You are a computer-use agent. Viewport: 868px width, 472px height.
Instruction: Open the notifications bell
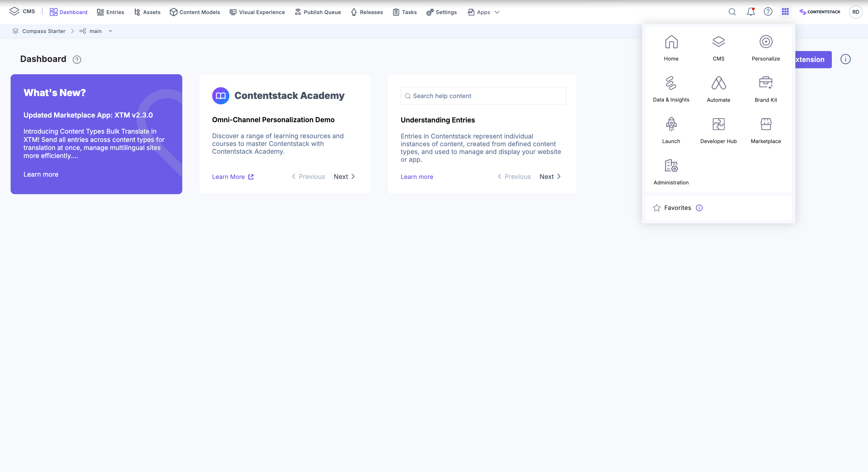point(750,12)
